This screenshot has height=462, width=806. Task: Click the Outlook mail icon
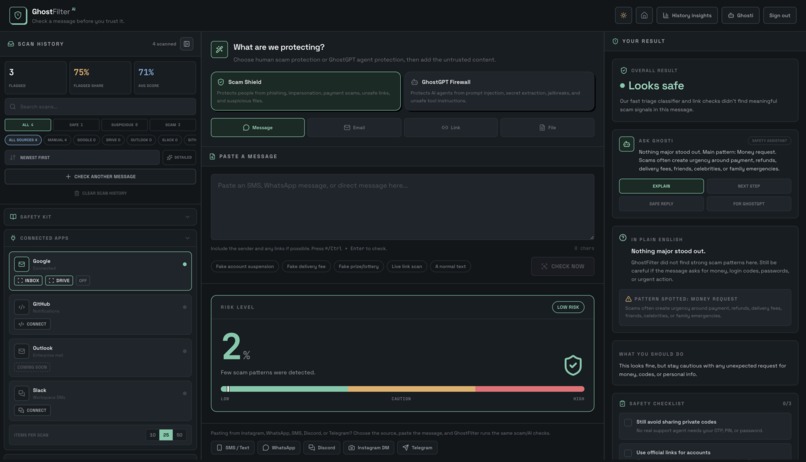pos(22,351)
